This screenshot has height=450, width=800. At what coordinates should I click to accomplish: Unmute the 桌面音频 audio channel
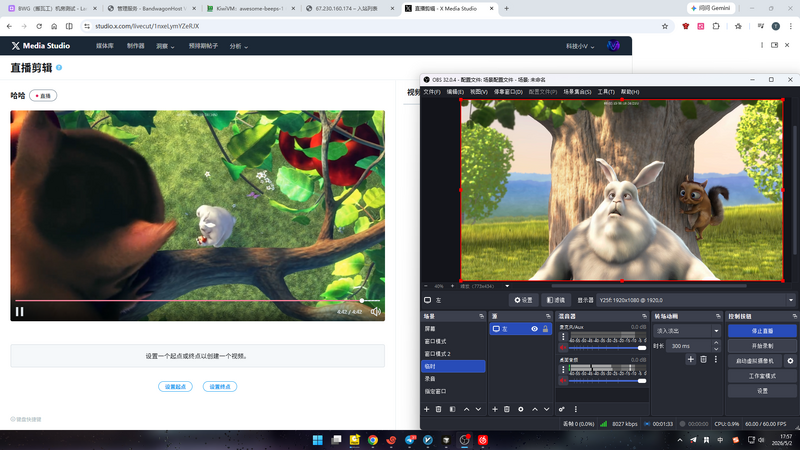point(563,381)
